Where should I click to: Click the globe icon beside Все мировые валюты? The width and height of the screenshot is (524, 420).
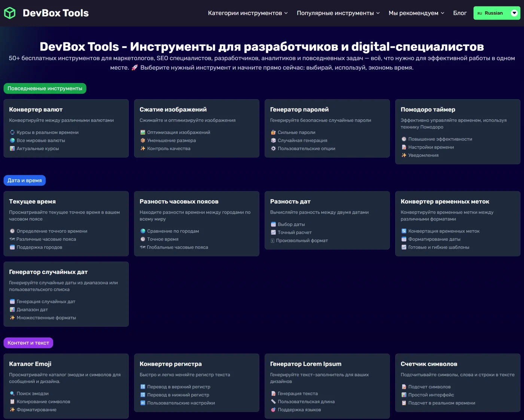(x=12, y=140)
